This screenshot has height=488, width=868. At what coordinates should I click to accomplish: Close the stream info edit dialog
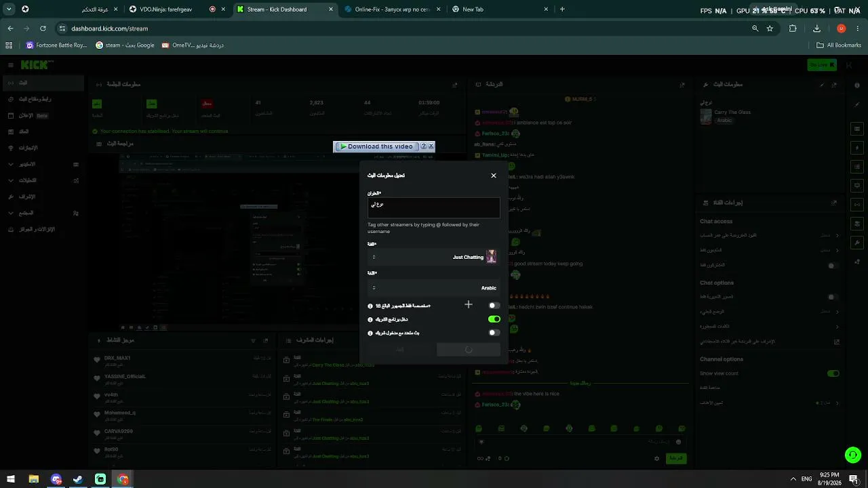pos(494,176)
